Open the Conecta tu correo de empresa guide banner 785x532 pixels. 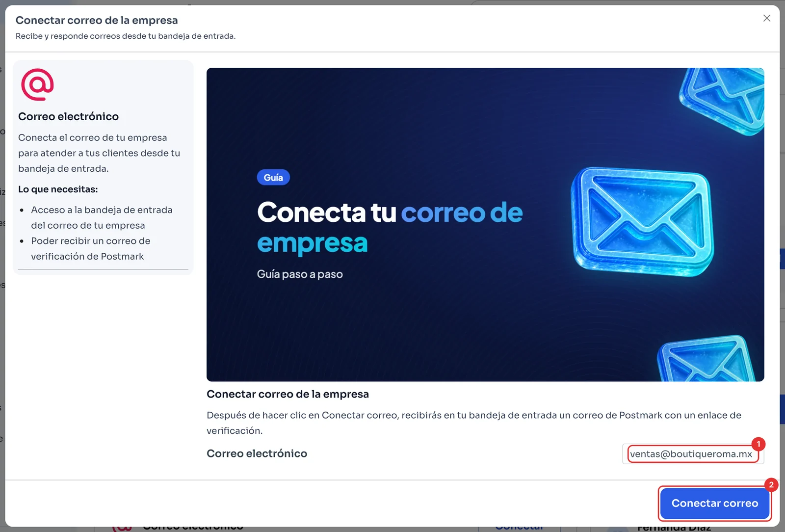tap(485, 224)
